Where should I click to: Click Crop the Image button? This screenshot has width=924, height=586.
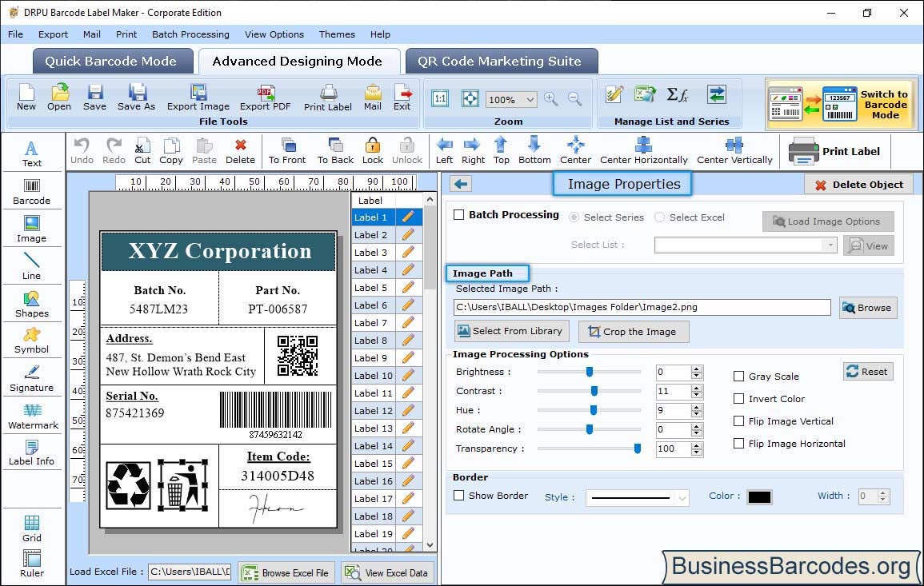(634, 332)
